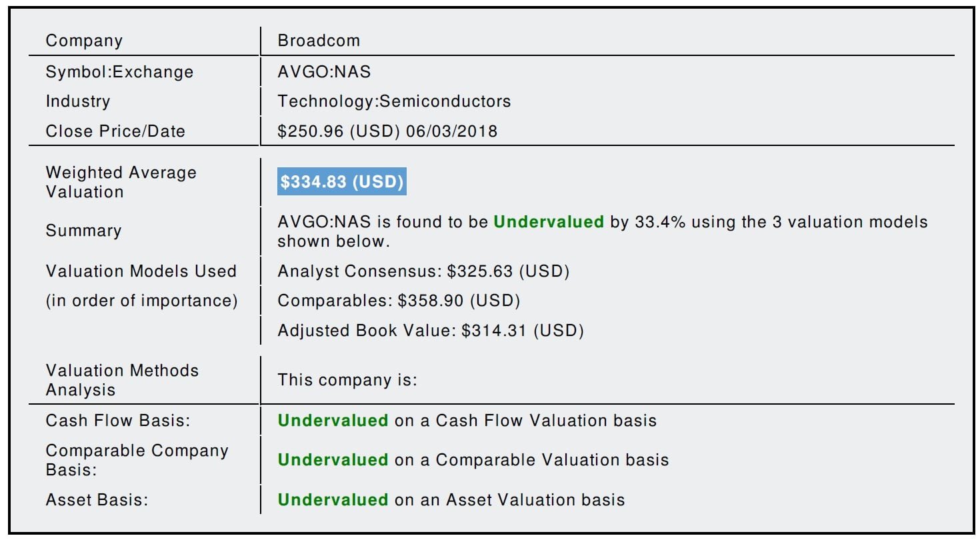Click the highlighted $334.83 (USD) valuation
980x540 pixels.
(x=341, y=183)
